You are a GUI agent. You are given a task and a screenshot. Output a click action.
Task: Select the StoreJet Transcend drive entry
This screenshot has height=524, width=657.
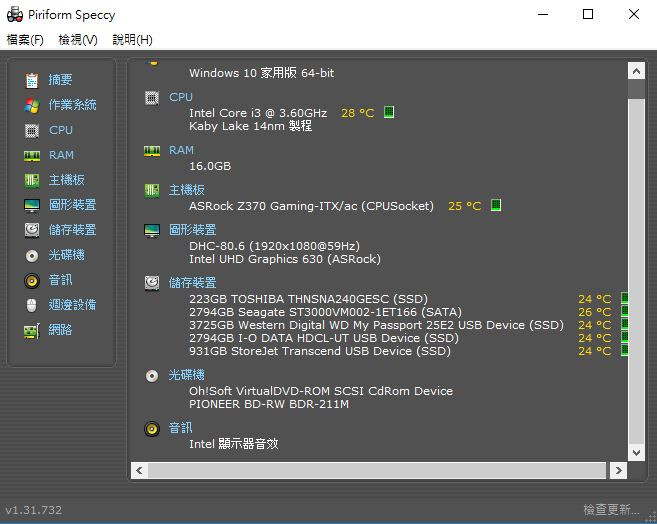[x=320, y=351]
